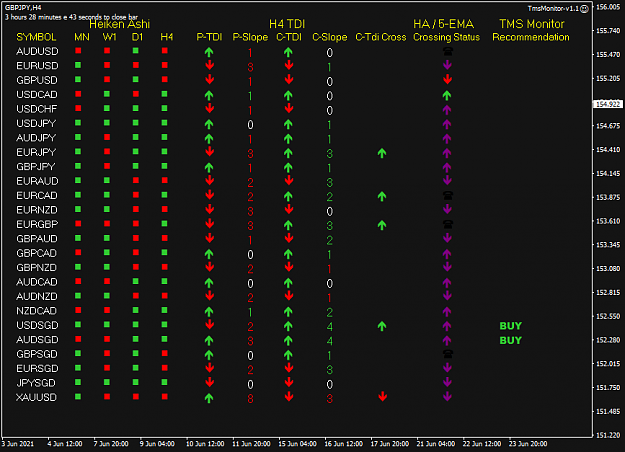Click the Heiken Ashi group title
The image size is (625, 452).
click(x=120, y=24)
